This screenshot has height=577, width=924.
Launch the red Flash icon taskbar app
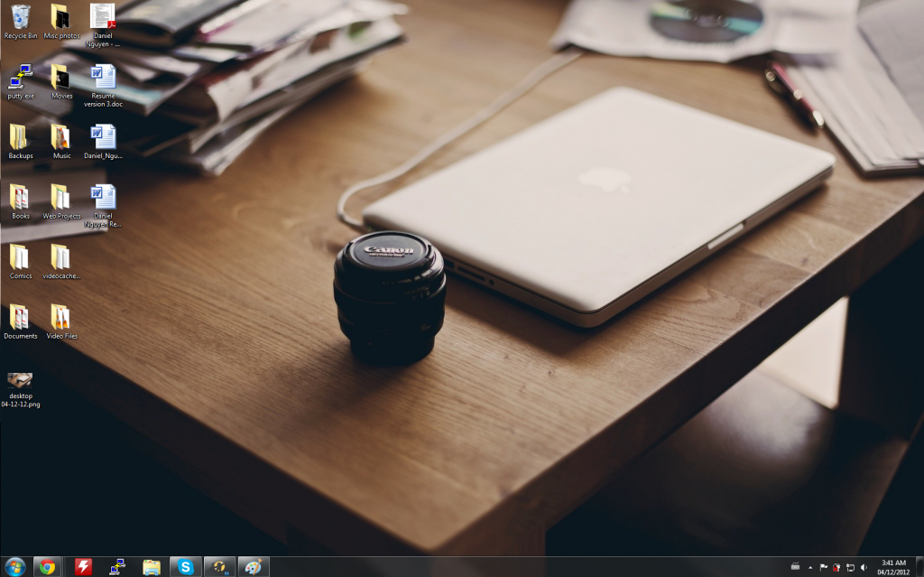click(83, 567)
